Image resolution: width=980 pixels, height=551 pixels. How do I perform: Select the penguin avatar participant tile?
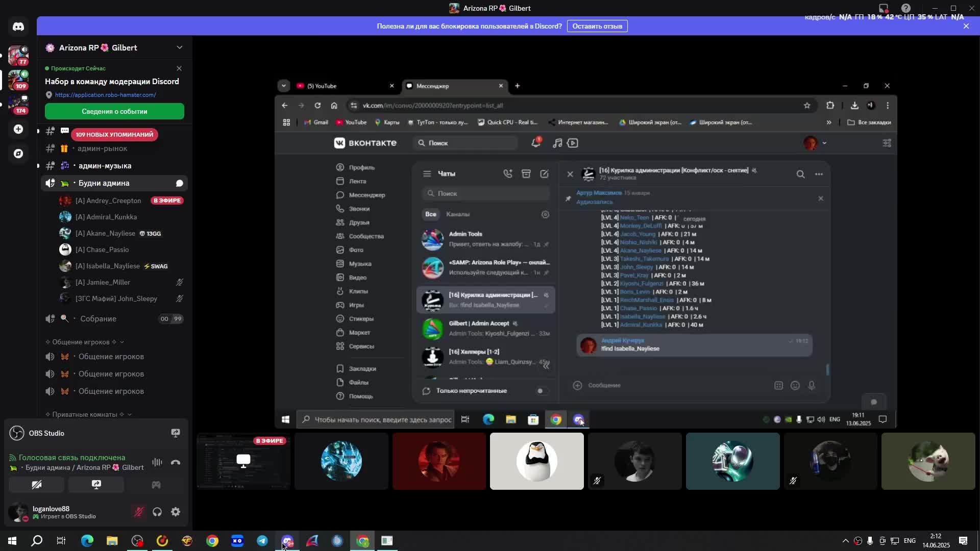pos(536,461)
